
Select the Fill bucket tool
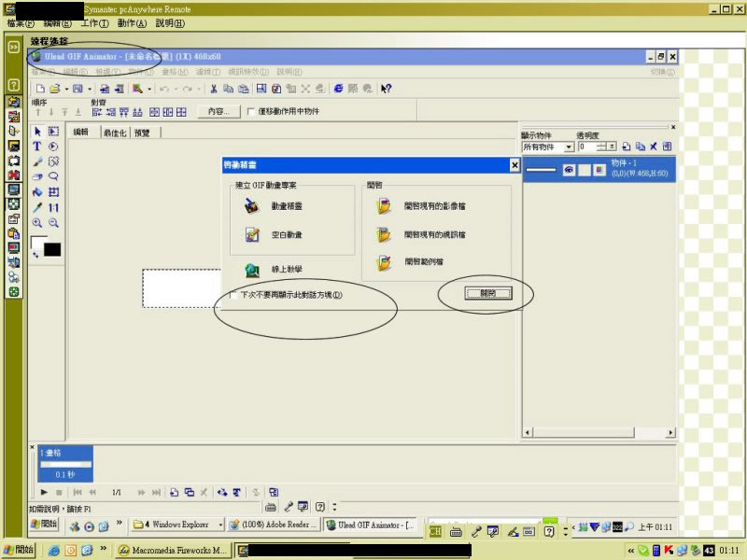click(x=37, y=192)
